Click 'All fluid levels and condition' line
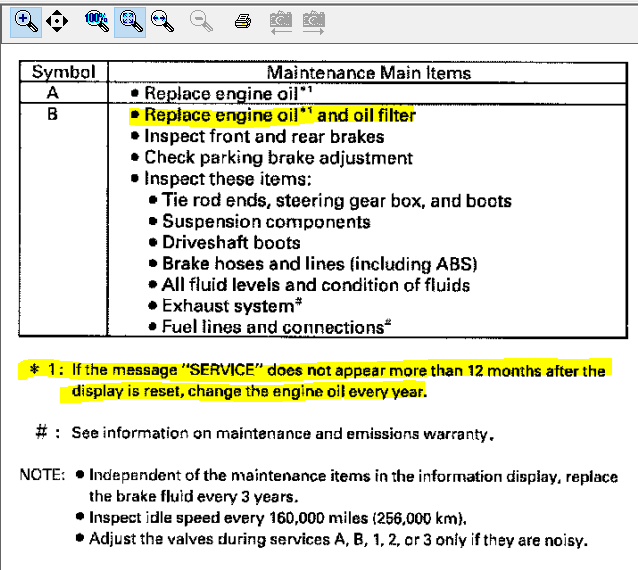The height and width of the screenshot is (570, 638). [309, 285]
